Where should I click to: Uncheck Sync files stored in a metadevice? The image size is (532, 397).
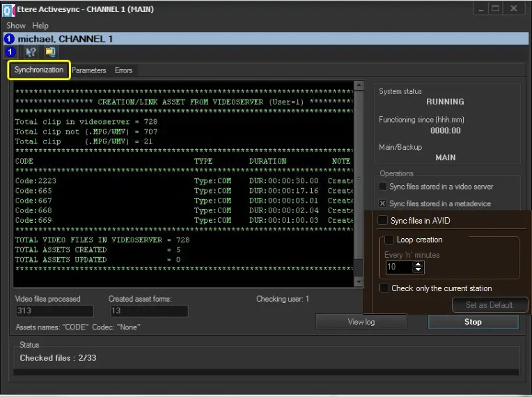click(x=383, y=204)
